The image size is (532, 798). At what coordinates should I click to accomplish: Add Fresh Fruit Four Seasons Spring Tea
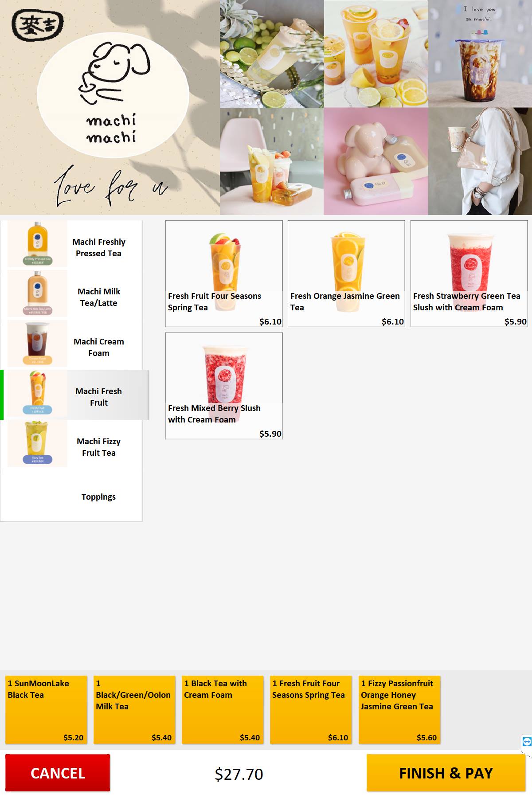tap(224, 274)
